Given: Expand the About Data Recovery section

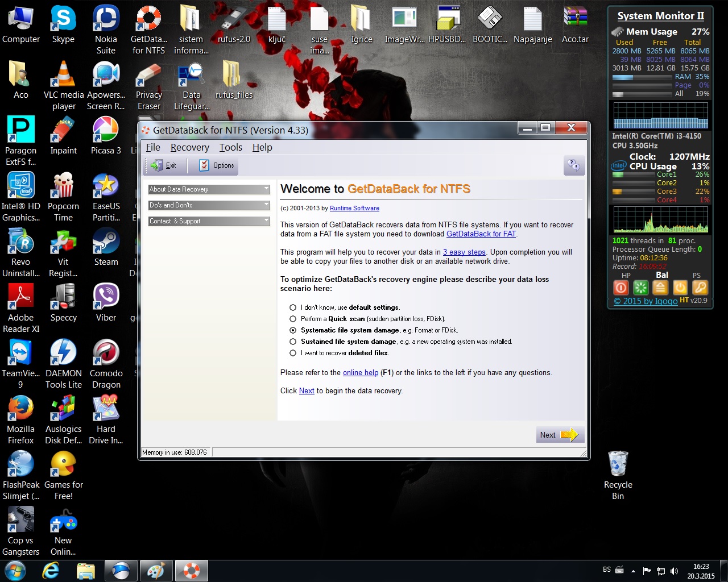Looking at the screenshot, I should click(209, 189).
